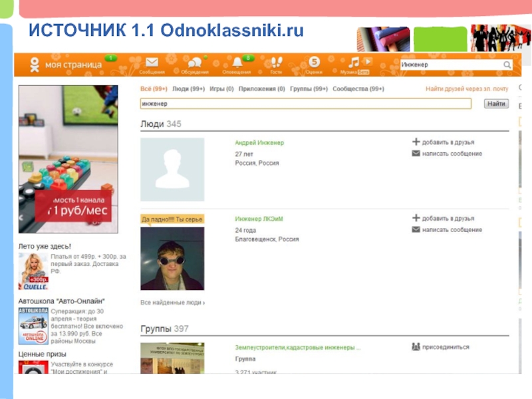Click the land surveyors group thumbnail
The image size is (532, 399).
tap(172, 358)
